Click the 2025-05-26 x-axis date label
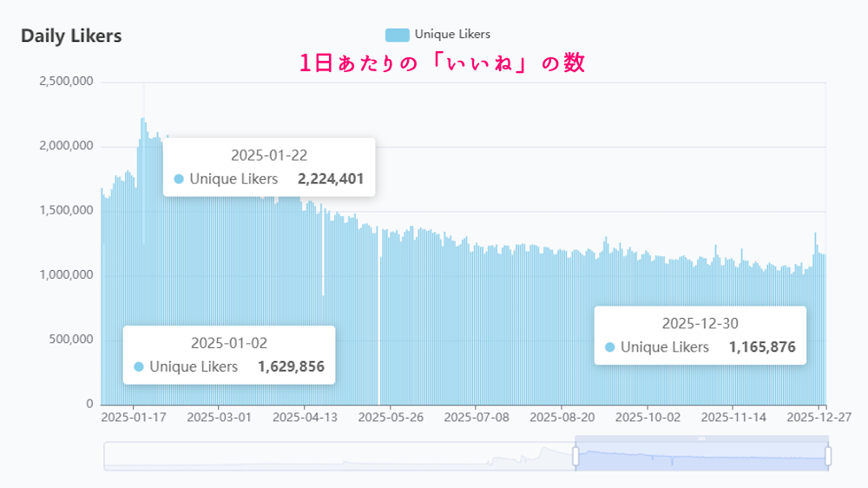Screen dimensions: 868x488 [391, 417]
